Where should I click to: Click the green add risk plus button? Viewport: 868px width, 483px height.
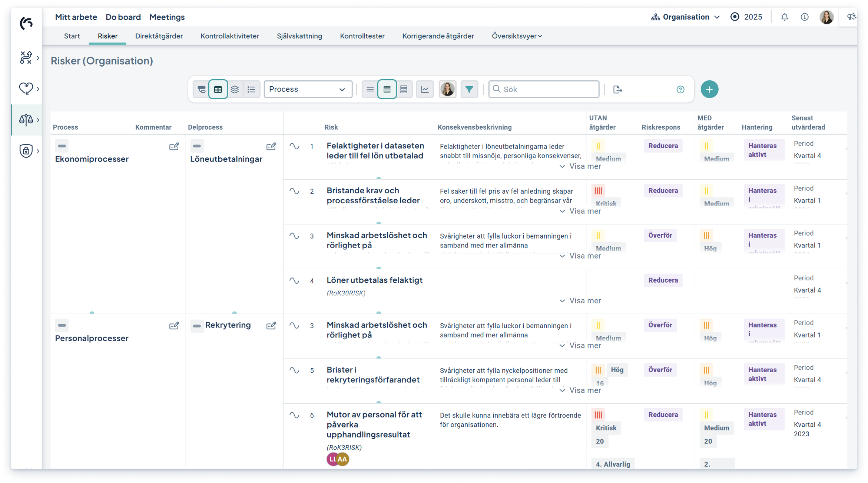(x=709, y=89)
